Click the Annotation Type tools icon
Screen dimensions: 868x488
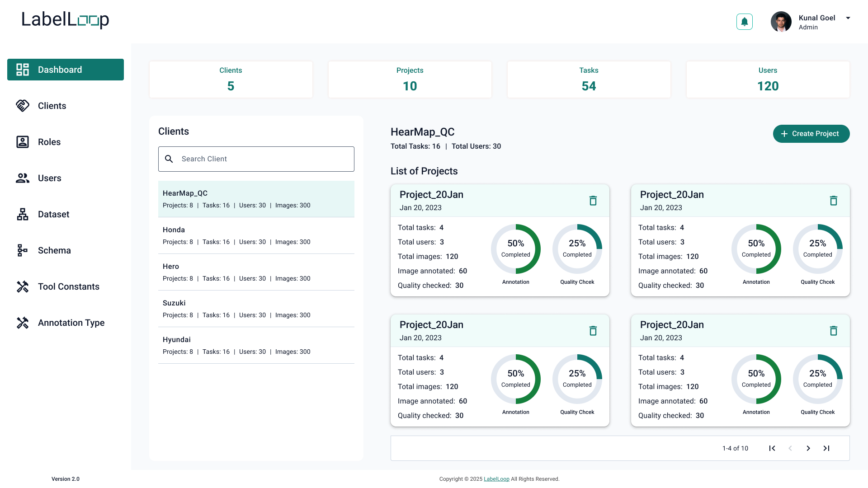pyautogui.click(x=23, y=323)
